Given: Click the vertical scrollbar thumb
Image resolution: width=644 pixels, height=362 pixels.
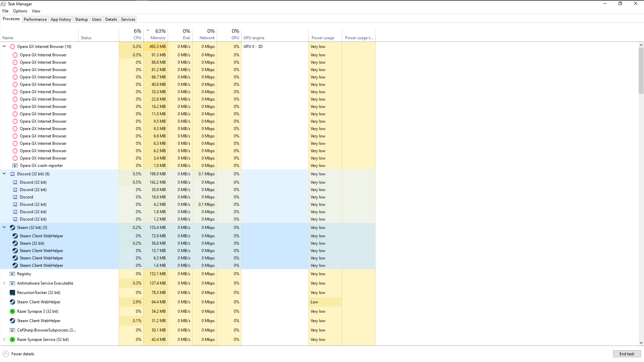Looking at the screenshot, I should click(x=641, y=70).
